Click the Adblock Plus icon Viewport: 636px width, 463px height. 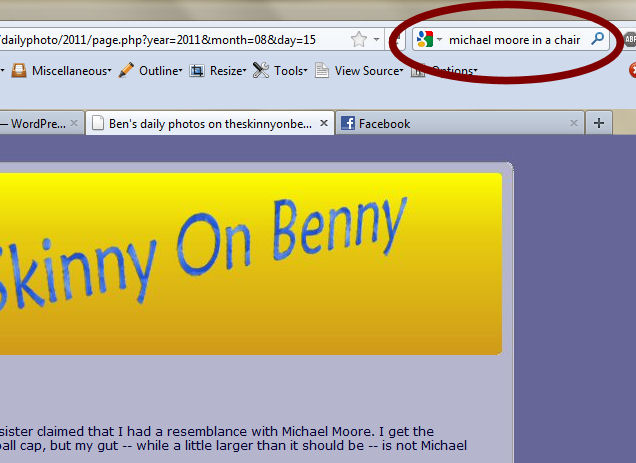[x=630, y=40]
